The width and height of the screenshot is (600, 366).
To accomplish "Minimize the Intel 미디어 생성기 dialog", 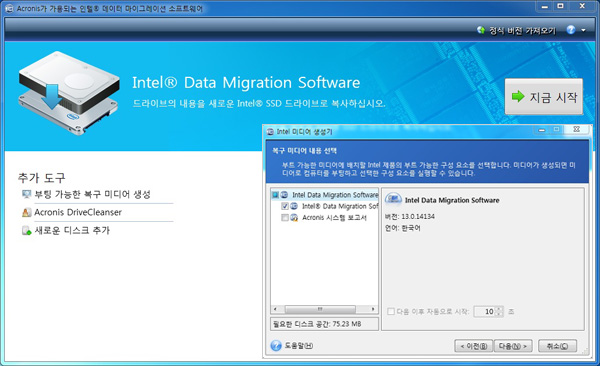I will tap(541, 130).
